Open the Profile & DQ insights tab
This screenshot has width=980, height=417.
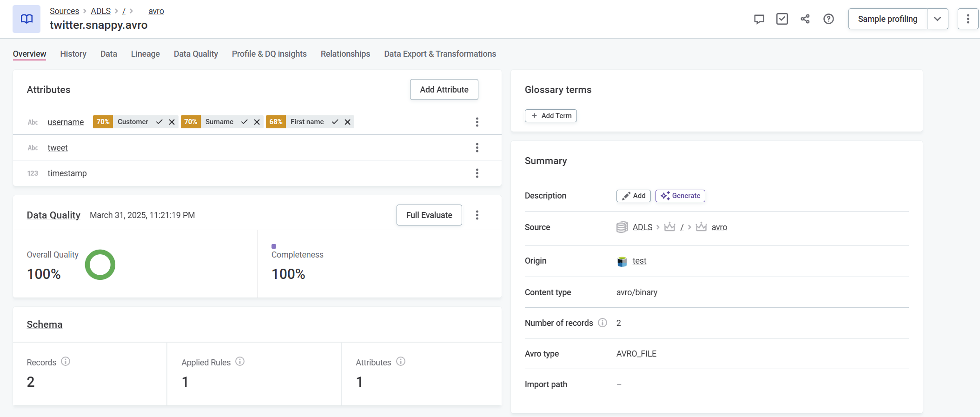(269, 54)
